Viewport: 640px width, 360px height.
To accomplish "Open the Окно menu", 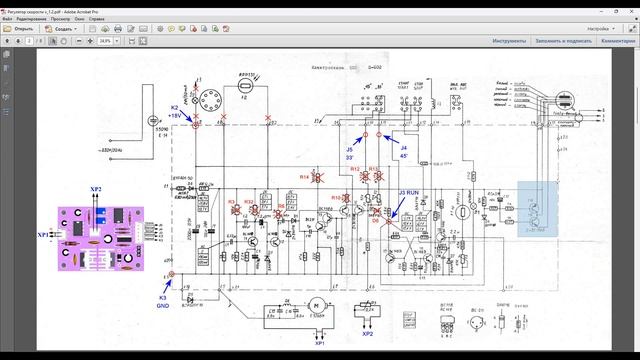I will (x=80, y=19).
